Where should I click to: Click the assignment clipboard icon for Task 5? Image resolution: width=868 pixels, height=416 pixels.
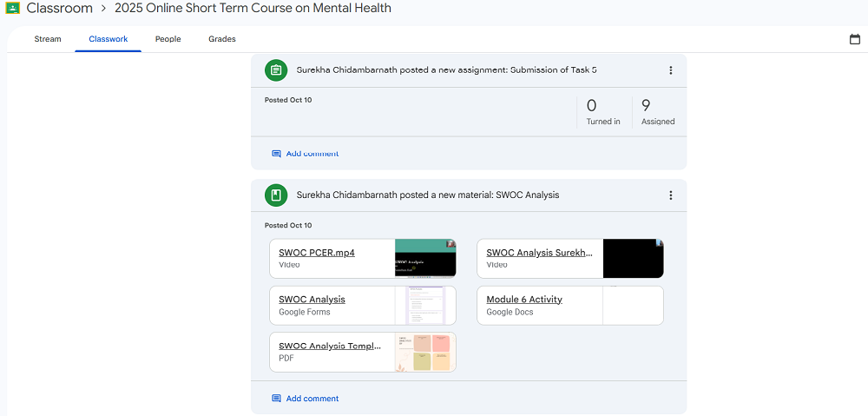click(276, 70)
